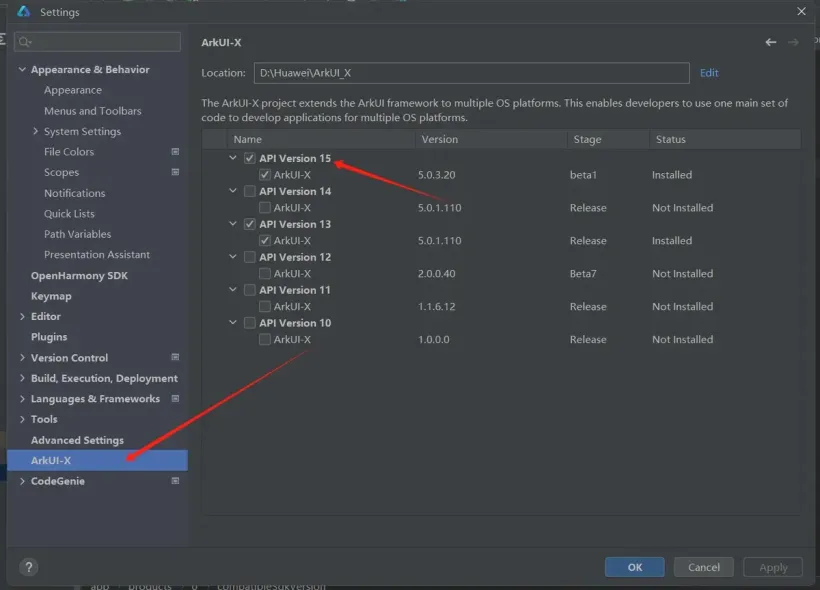Collapse the API Version 13 row
Screen dimensions: 820x590
coord(233,223)
